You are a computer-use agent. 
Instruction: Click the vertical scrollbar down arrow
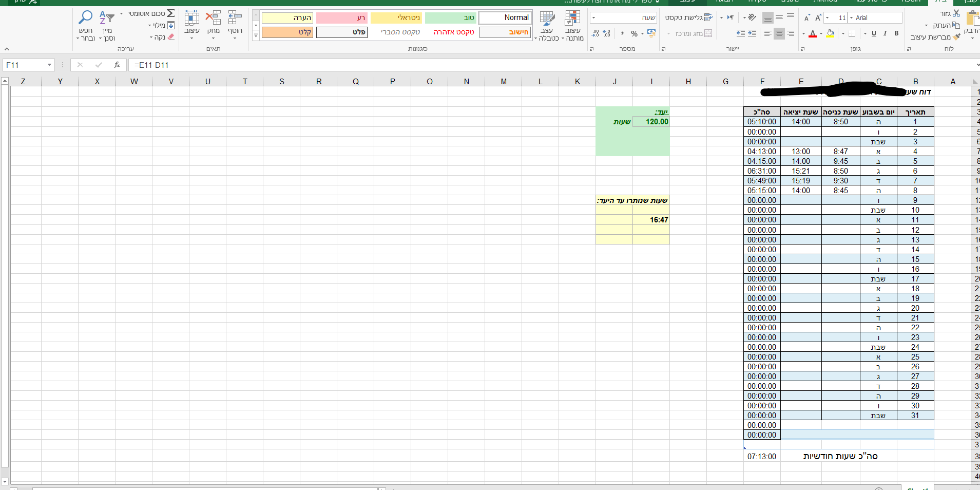click(x=5, y=482)
